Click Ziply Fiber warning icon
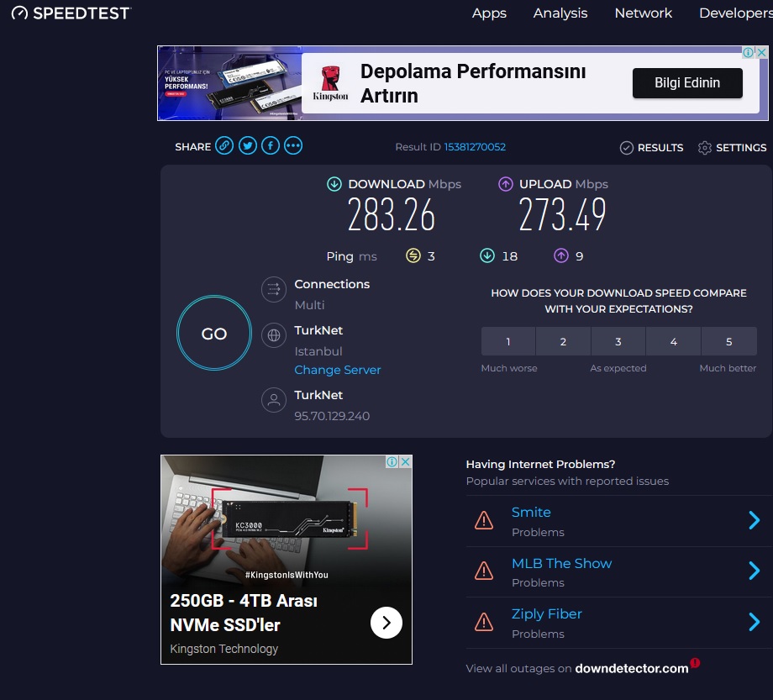Image resolution: width=773 pixels, height=700 pixels. pos(484,622)
